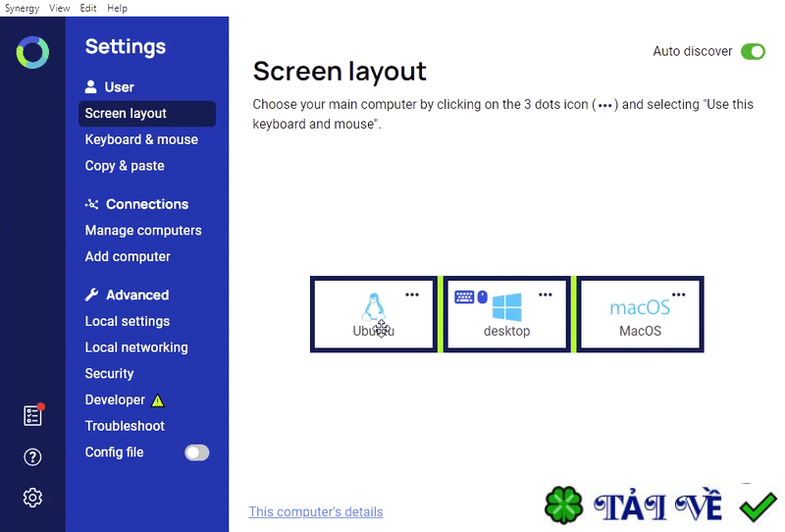Go to Security settings
Image resolution: width=785 pixels, height=532 pixels.
tap(109, 374)
